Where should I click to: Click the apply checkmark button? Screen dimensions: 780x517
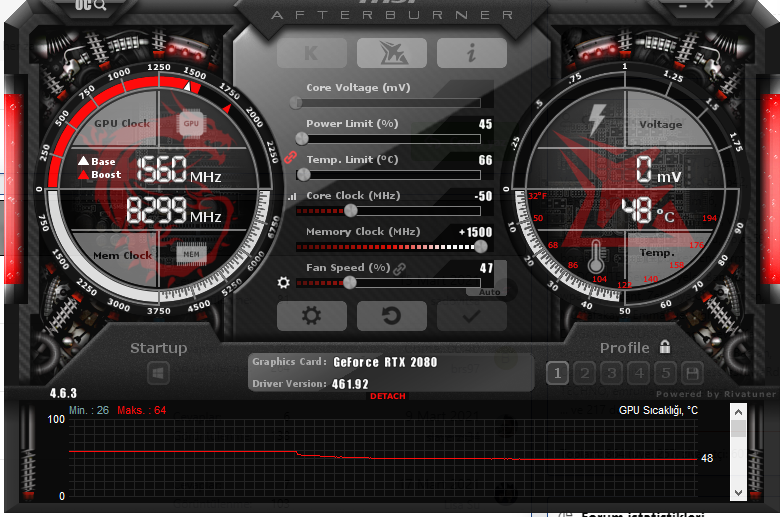tap(472, 316)
